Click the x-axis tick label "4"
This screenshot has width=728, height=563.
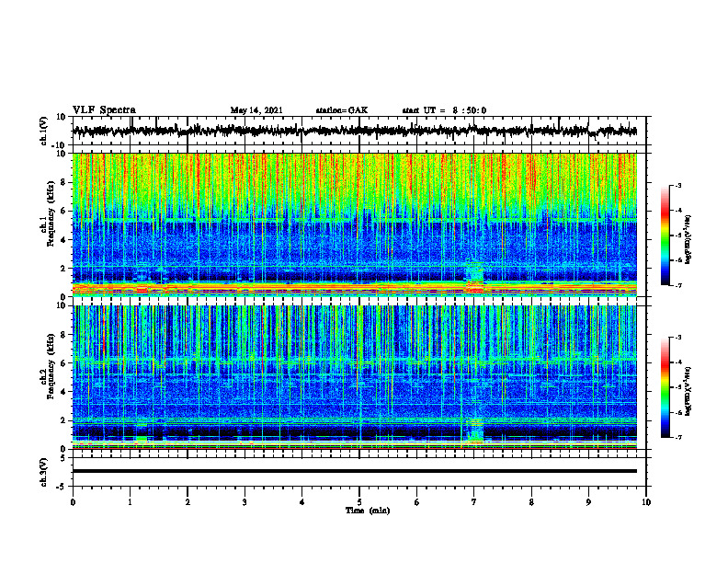coord(302,502)
